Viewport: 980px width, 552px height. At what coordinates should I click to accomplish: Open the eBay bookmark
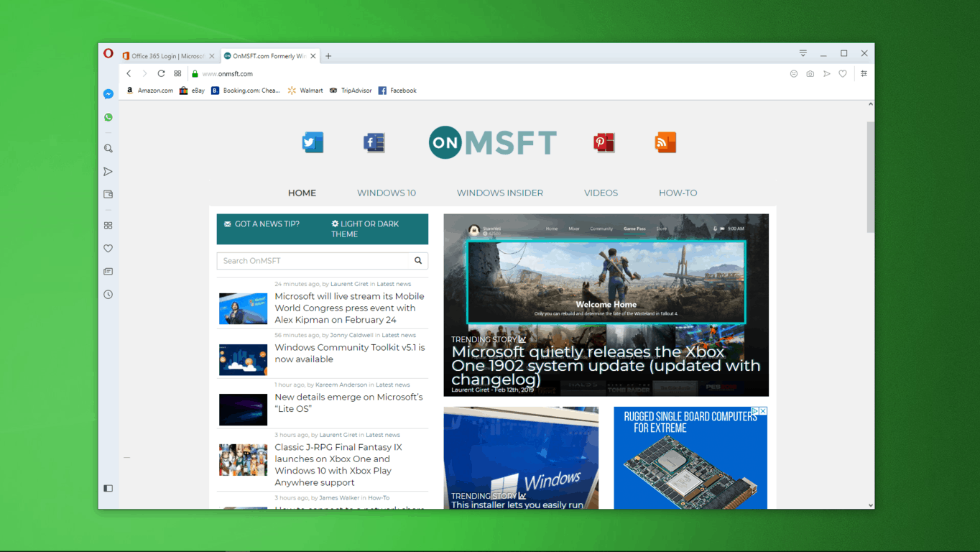point(192,91)
